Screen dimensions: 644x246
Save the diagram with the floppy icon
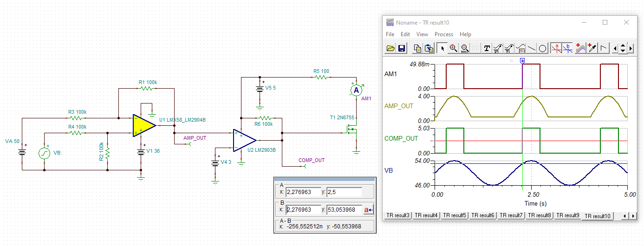coord(402,48)
